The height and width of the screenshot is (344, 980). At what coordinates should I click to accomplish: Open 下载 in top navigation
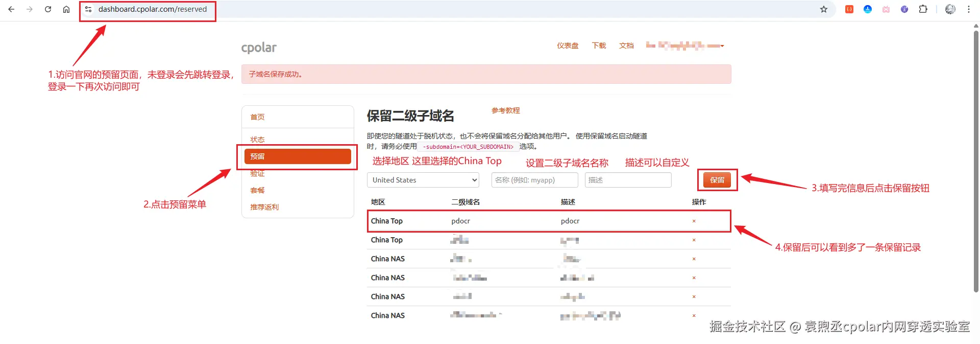pos(599,45)
